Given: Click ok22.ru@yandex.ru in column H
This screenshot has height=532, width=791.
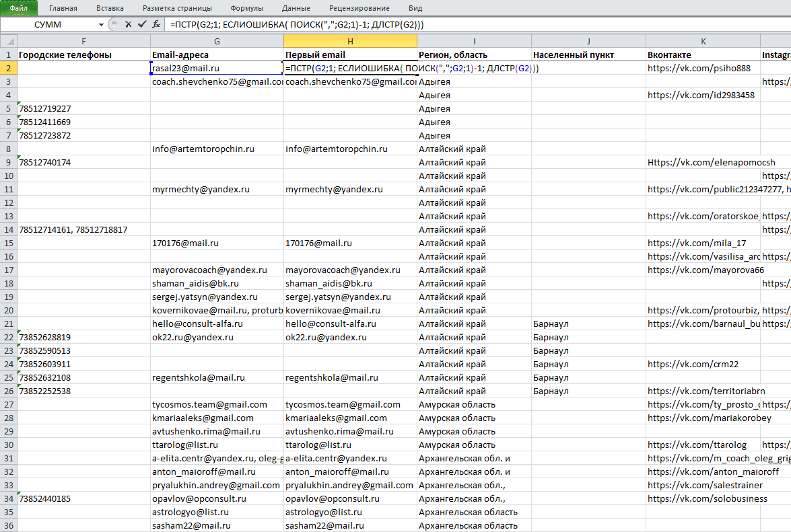Looking at the screenshot, I should 350,337.
